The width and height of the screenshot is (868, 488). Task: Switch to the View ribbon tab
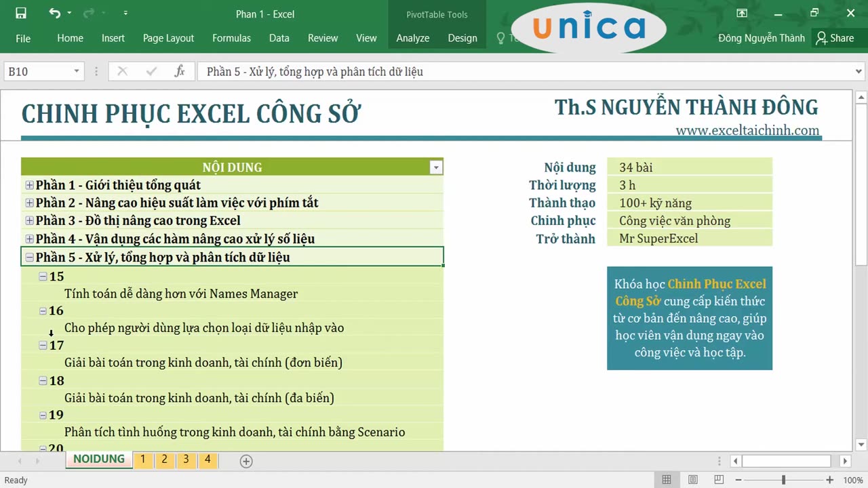[366, 38]
